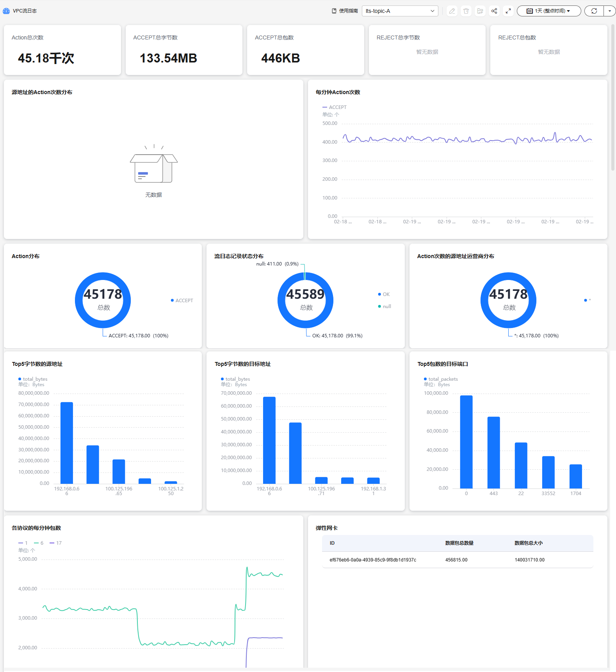Click the 456815.00 packet count cell
Image resolution: width=616 pixels, height=672 pixels.
point(456,560)
